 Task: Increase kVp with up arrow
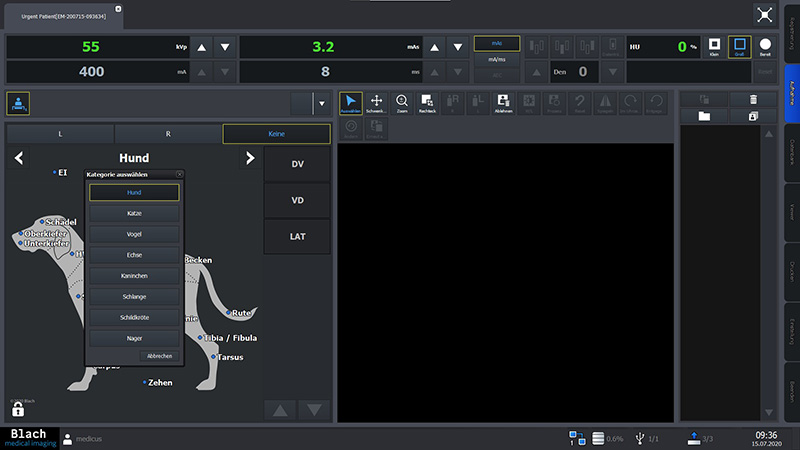pyautogui.click(x=203, y=47)
